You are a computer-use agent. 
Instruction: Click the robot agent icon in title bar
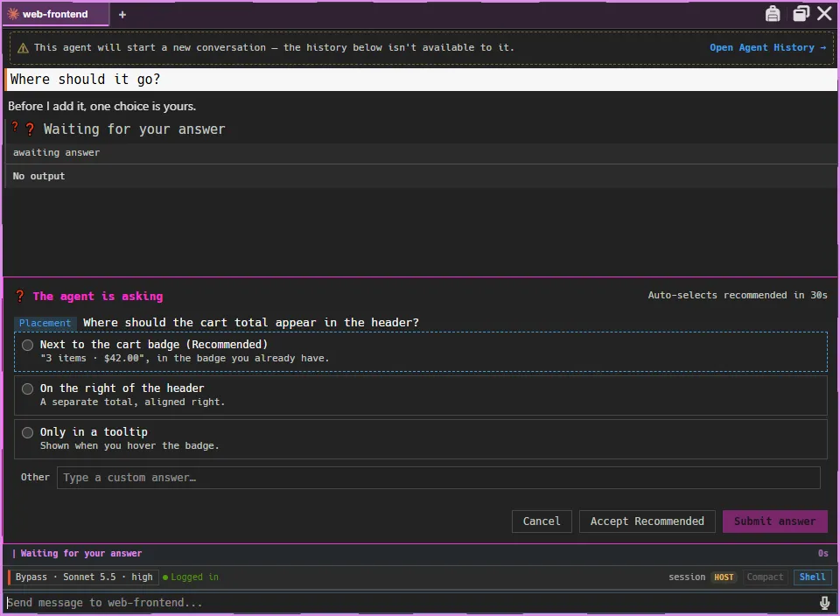(772, 13)
